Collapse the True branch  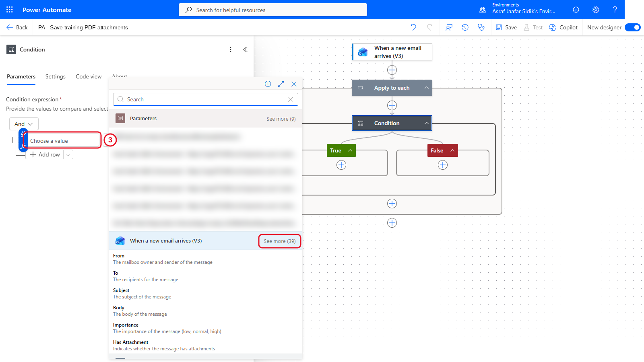pos(350,150)
